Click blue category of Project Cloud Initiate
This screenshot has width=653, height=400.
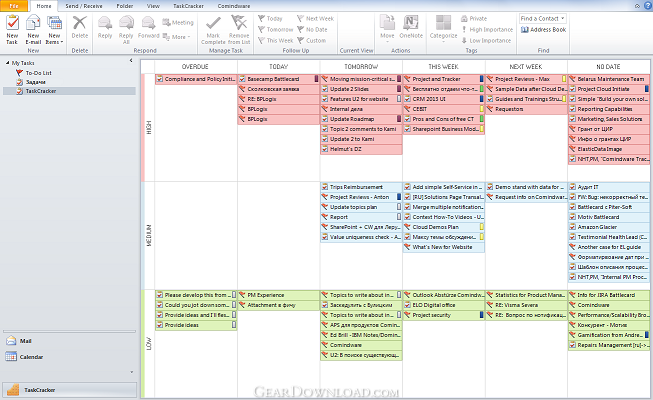tap(646, 89)
